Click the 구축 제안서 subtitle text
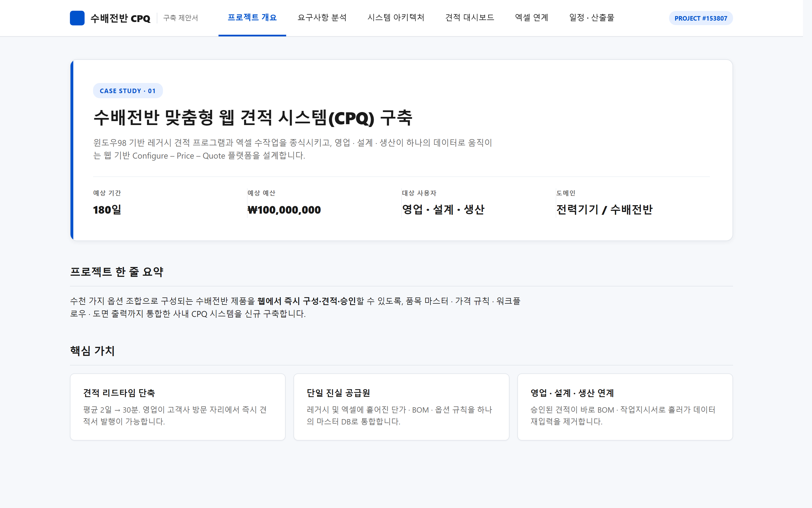812x508 pixels. coord(180,18)
